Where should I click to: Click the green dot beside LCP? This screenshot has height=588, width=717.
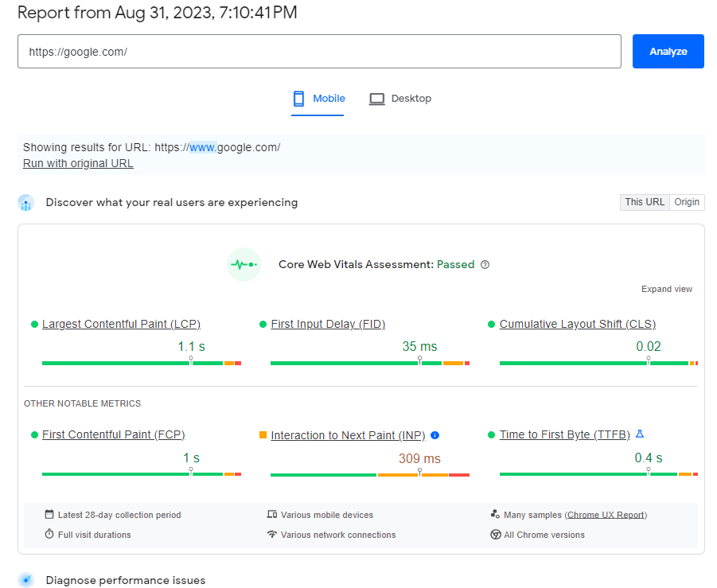tap(34, 324)
